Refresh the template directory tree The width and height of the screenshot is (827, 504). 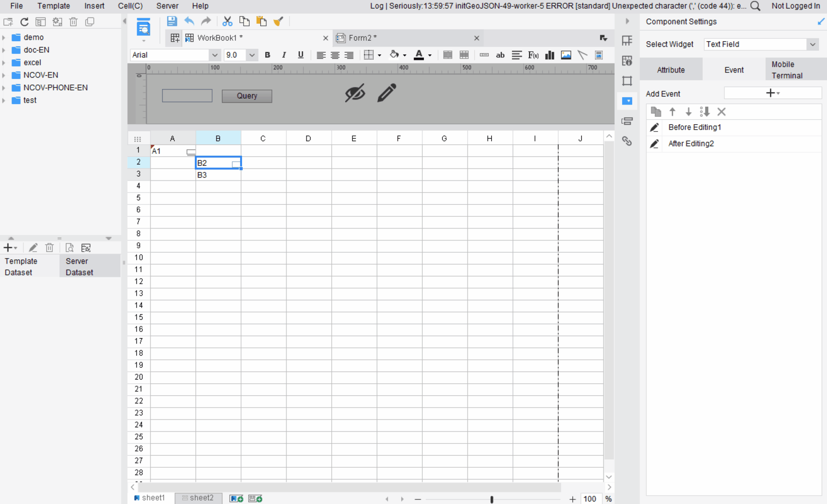coord(24,22)
